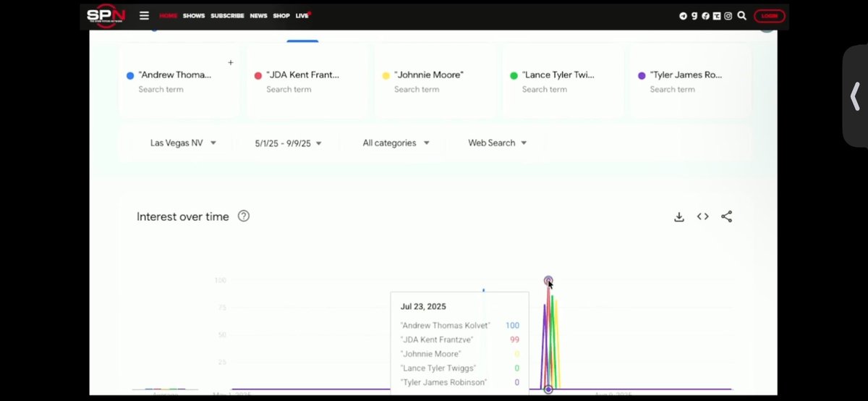Select the "Johnnie Moore" search term card

click(435, 80)
